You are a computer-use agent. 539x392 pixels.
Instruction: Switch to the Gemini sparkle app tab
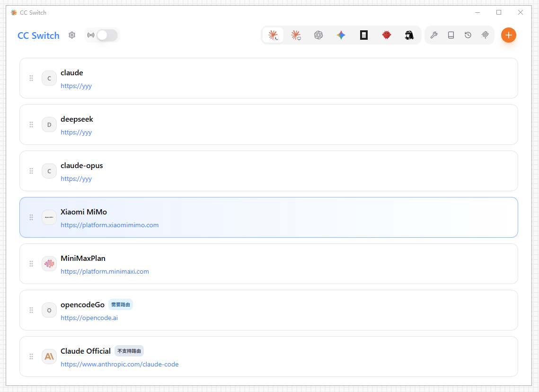pos(341,35)
